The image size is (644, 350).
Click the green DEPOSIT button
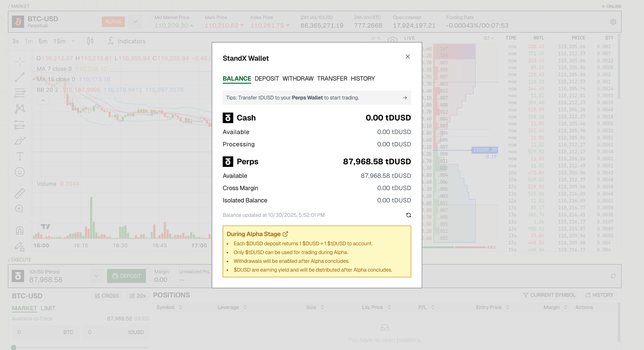tap(126, 276)
